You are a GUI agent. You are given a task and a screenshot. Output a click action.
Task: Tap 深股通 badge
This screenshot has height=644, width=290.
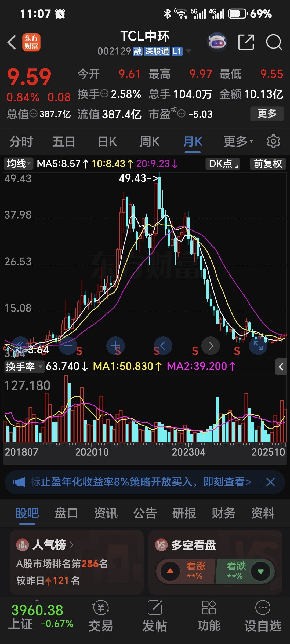coord(157,51)
